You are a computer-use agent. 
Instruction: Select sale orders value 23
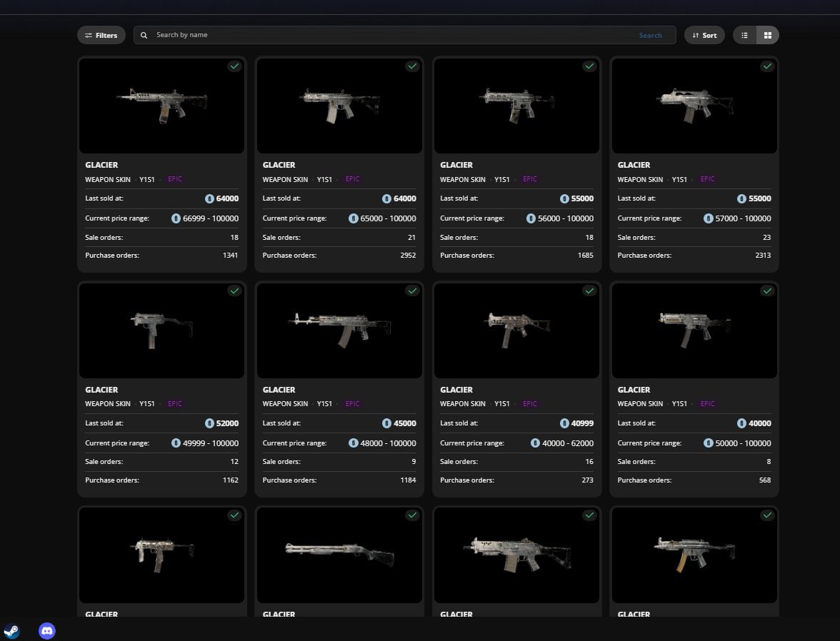(x=766, y=237)
